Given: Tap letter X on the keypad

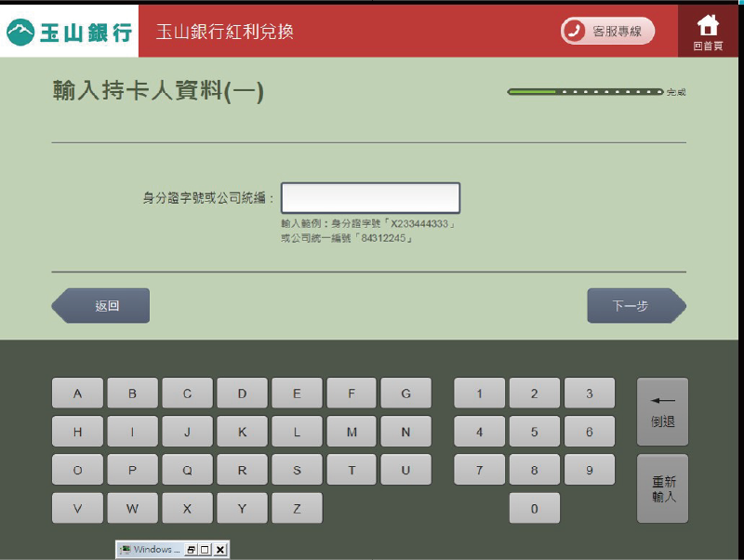Looking at the screenshot, I should 188,508.
